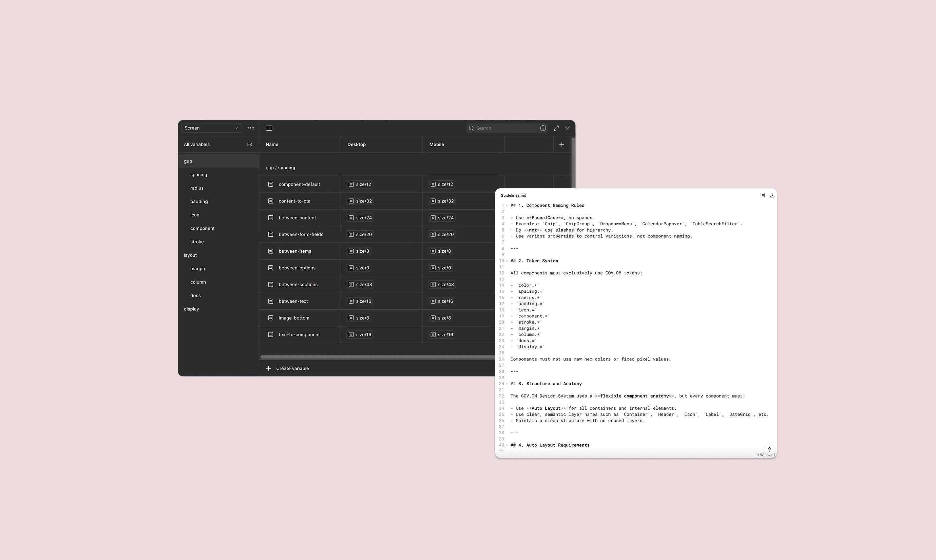Click the help question mark button
The image size is (936, 560).
pyautogui.click(x=769, y=449)
